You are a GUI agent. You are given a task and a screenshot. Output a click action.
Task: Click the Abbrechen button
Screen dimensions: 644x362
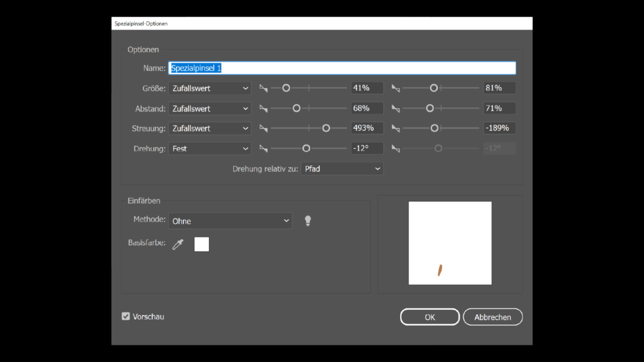point(492,317)
